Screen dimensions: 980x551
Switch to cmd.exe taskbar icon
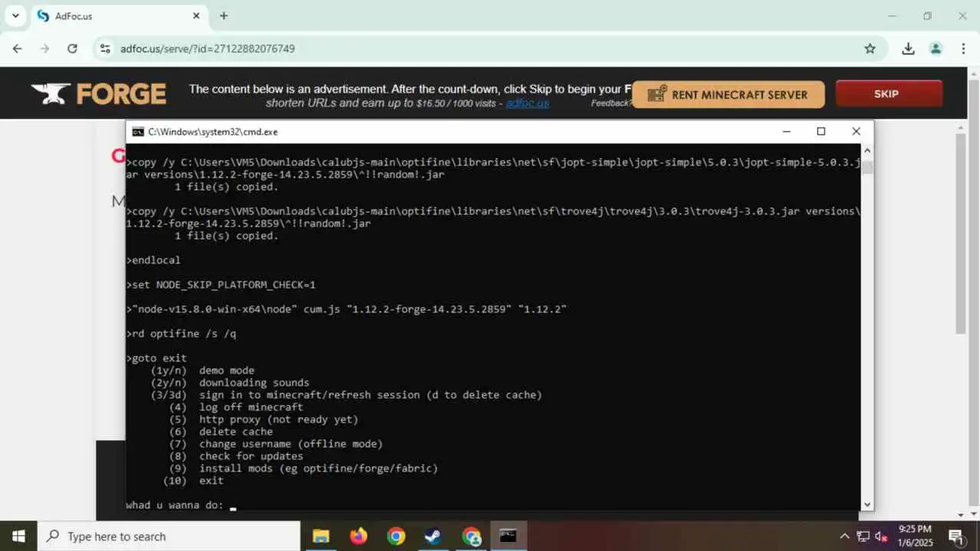[508, 536]
